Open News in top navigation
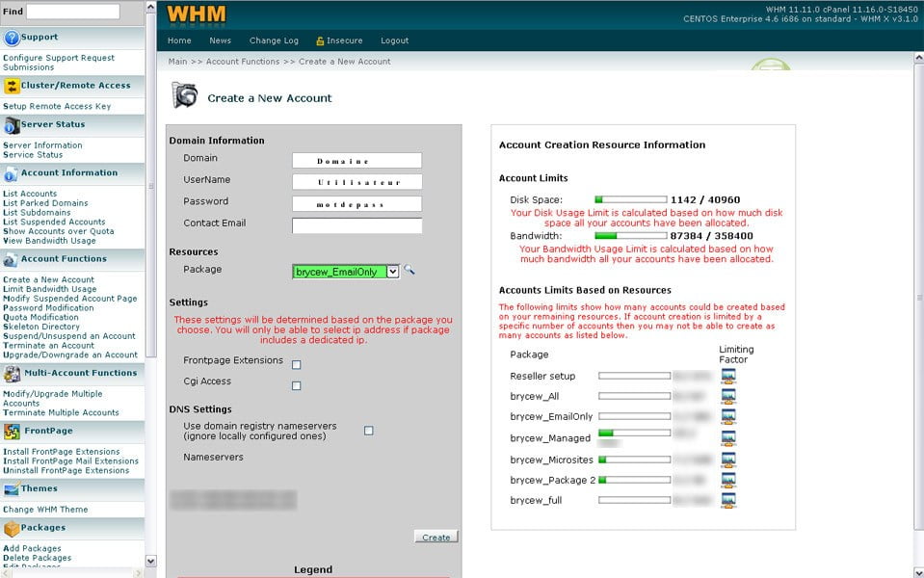Screen dimensions: 924x578 pos(220,40)
